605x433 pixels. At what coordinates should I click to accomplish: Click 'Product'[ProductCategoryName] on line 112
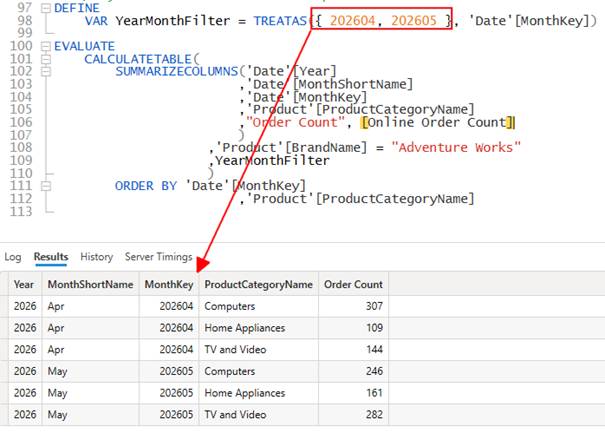(360, 199)
